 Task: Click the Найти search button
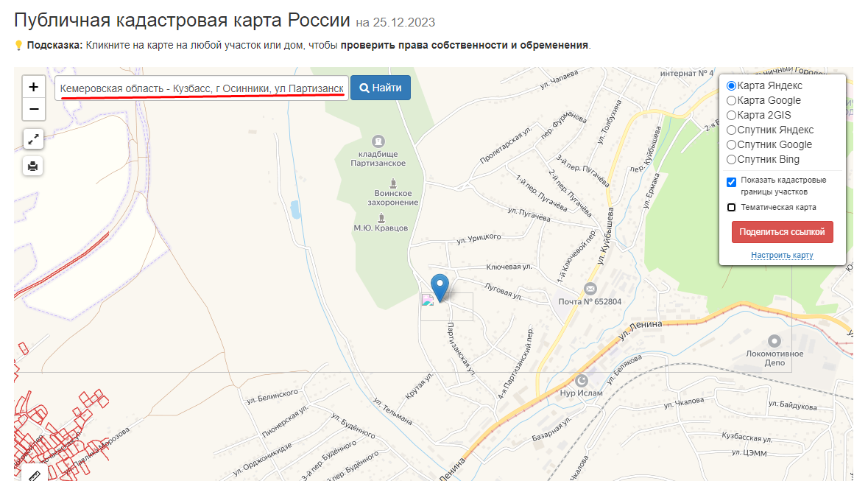[x=381, y=88]
